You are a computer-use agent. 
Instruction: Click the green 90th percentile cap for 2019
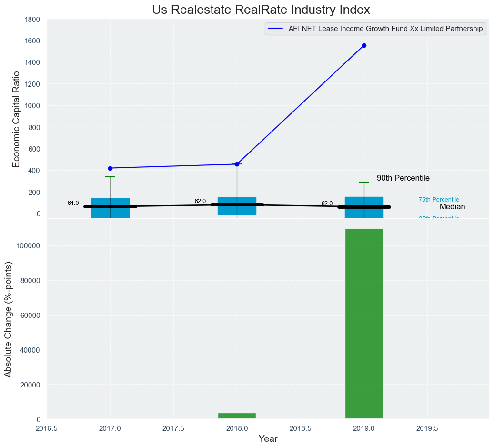364,182
